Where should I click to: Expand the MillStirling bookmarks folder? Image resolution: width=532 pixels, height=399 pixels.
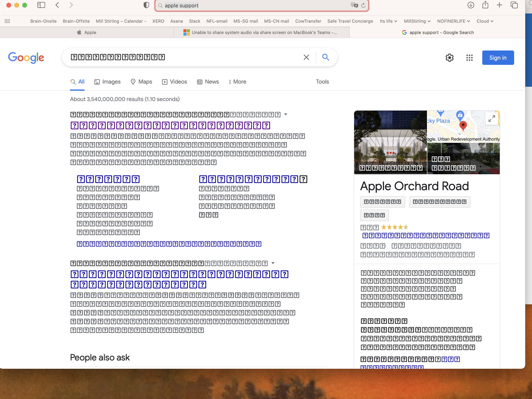tap(417, 21)
